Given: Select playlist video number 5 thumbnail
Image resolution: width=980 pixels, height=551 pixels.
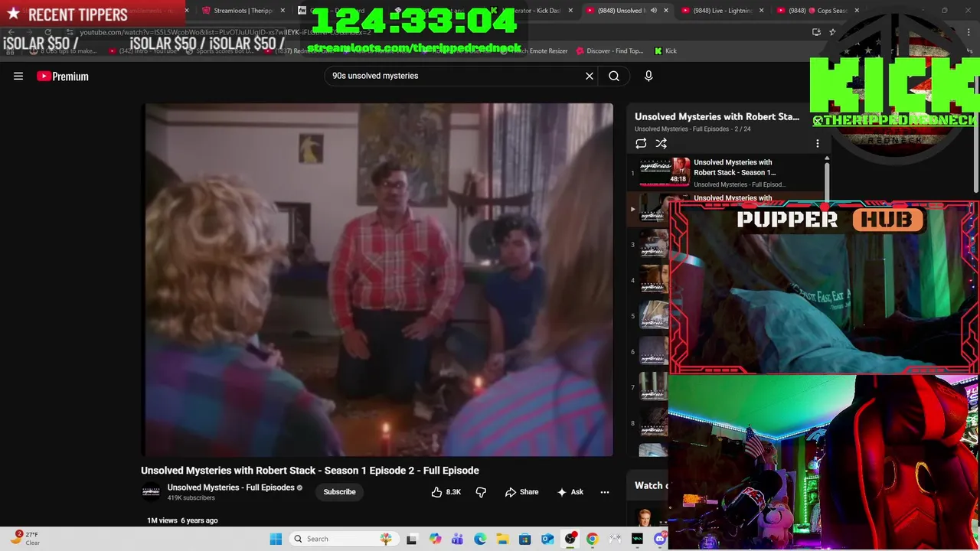Looking at the screenshot, I should coord(653,316).
